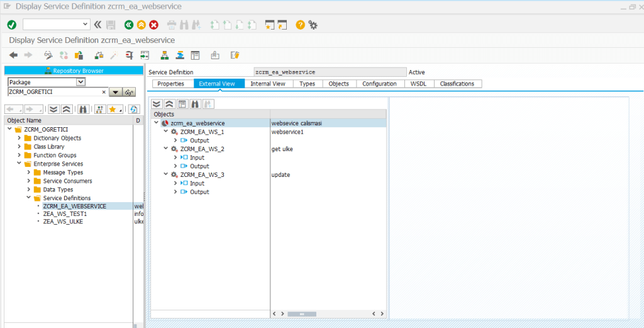Click the green Enter checkmark icon
The width and height of the screenshot is (644, 328).
click(x=11, y=25)
